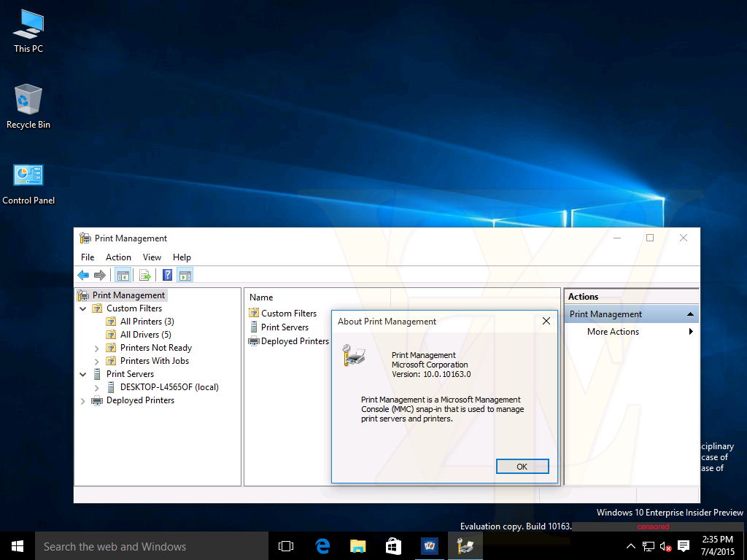Select the Control Panel desktop icon

28,184
